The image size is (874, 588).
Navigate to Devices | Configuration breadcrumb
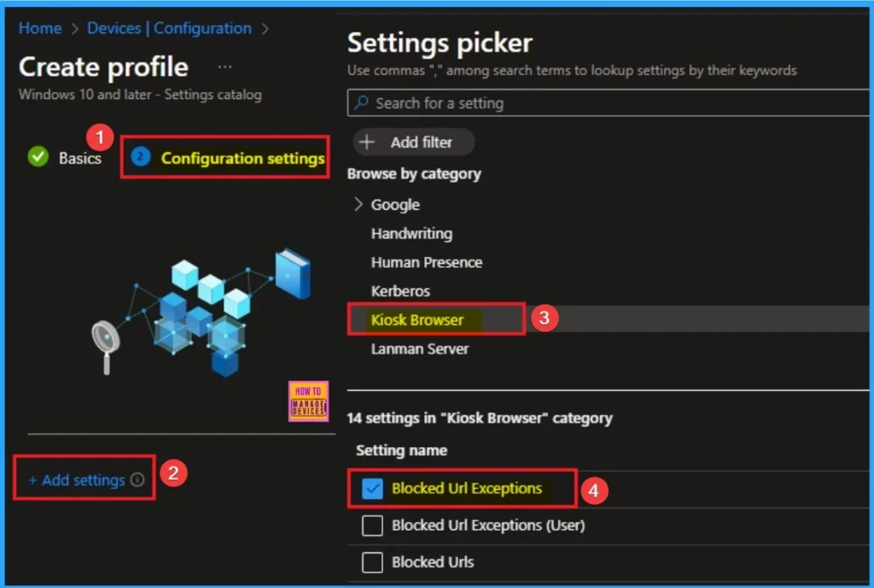(169, 28)
